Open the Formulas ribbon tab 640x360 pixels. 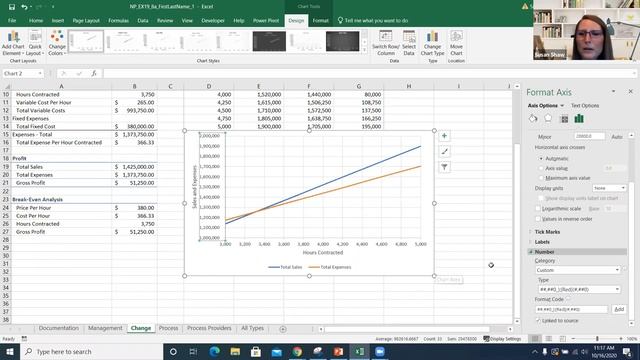(x=118, y=20)
